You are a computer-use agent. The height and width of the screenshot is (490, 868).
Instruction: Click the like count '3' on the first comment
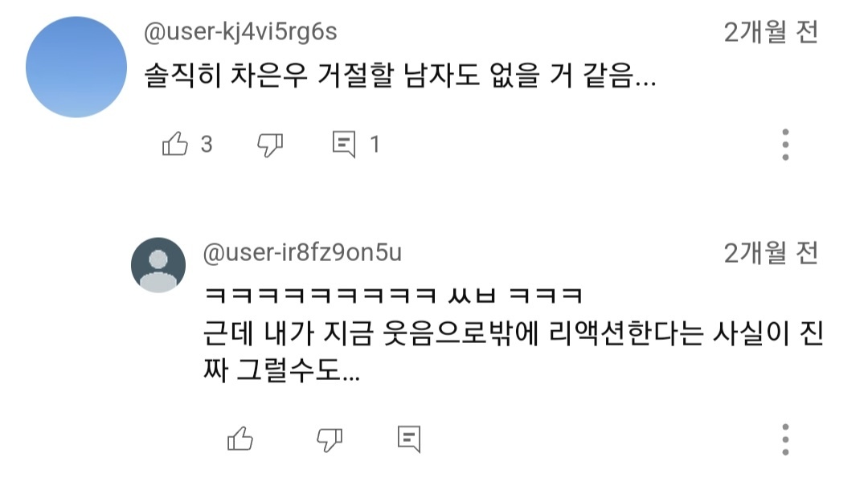(x=203, y=145)
